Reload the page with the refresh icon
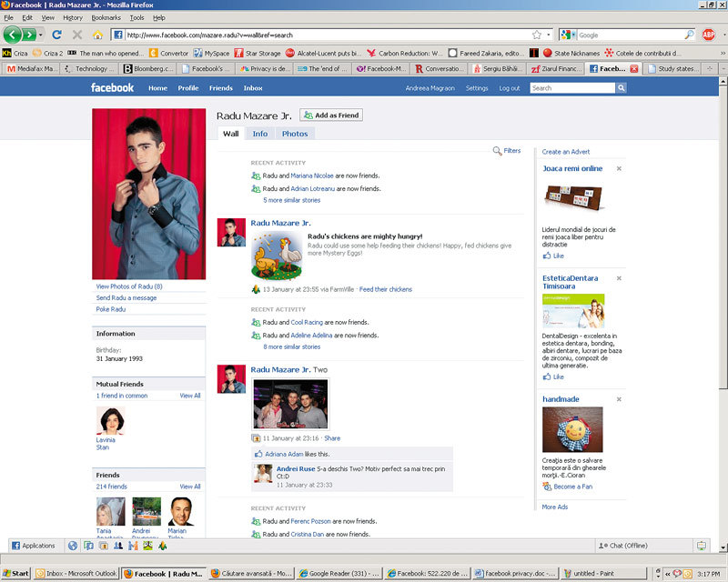The width and height of the screenshot is (728, 582). [57, 35]
